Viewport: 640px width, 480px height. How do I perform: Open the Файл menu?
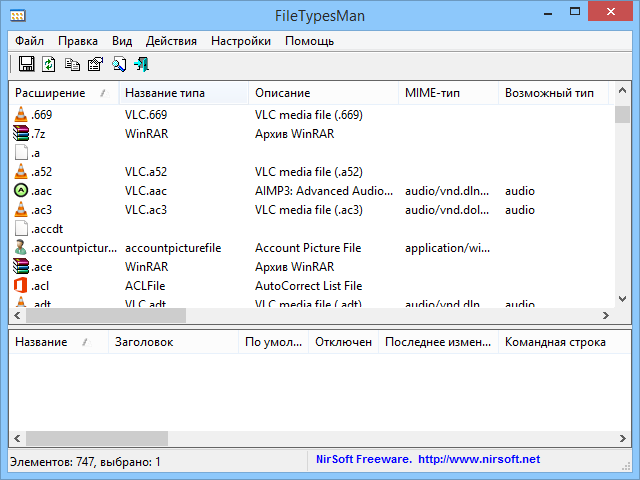point(29,41)
